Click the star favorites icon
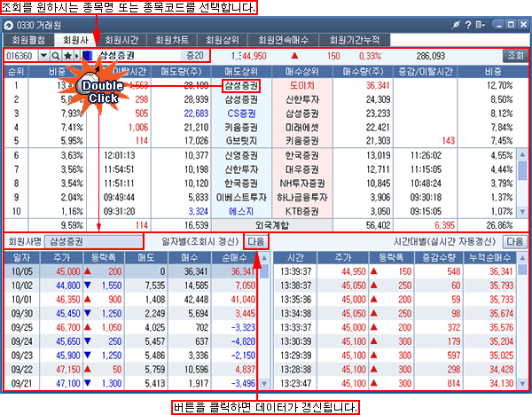The height and width of the screenshot is (415, 532). coord(67,56)
